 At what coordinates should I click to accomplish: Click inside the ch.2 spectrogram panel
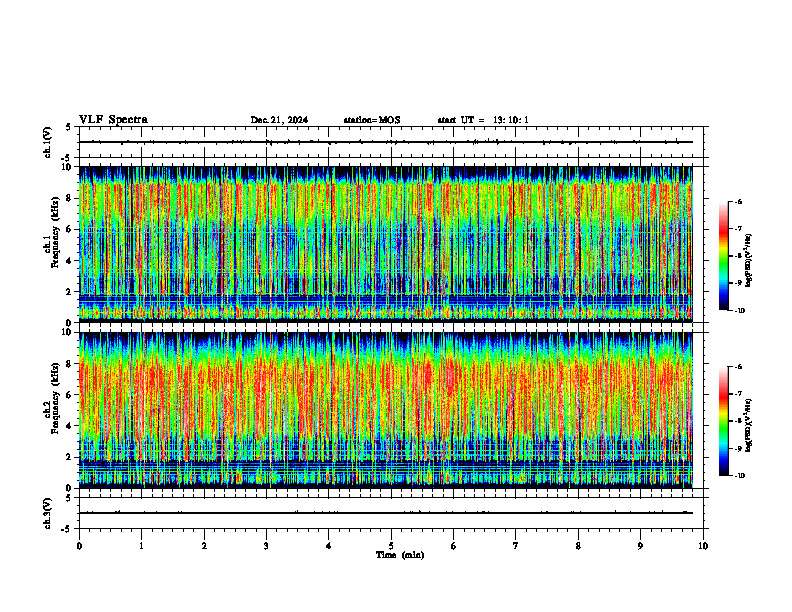point(386,410)
